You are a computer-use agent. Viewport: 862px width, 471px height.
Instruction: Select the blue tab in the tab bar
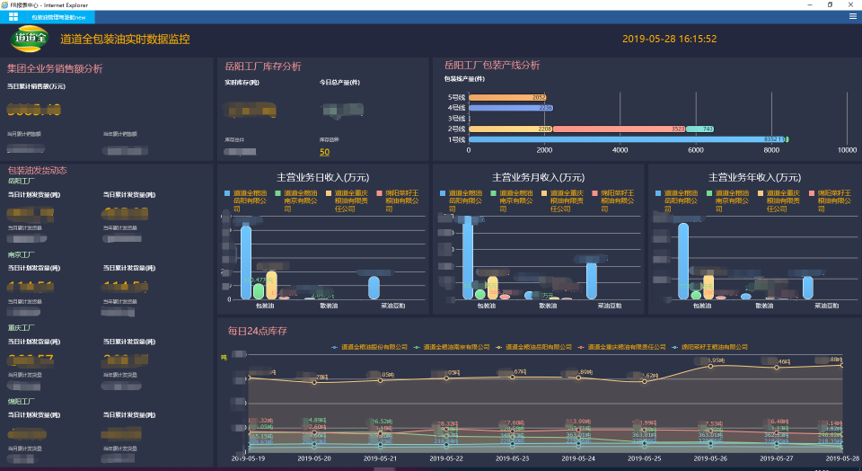point(60,17)
